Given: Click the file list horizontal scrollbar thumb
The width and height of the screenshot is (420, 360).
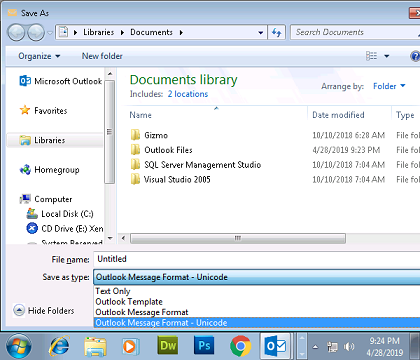Looking at the screenshot, I should pyautogui.click(x=238, y=238).
